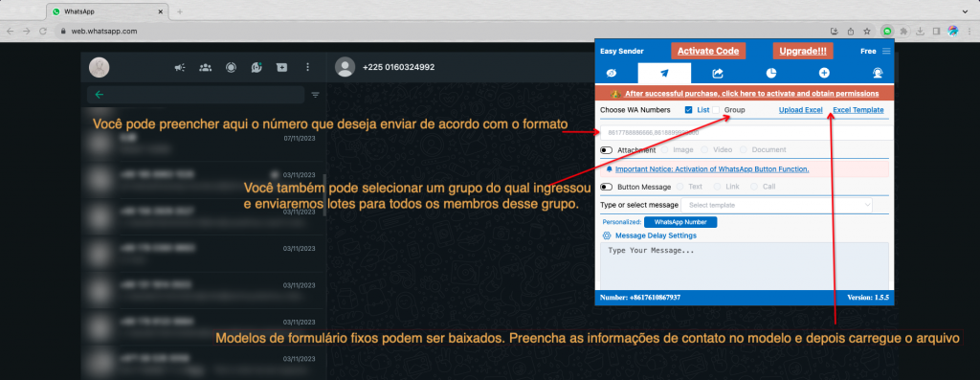Screen dimensions: 980x380
Task: Open the groups people icon in WhatsApp header
Action: pyautogui.click(x=205, y=68)
